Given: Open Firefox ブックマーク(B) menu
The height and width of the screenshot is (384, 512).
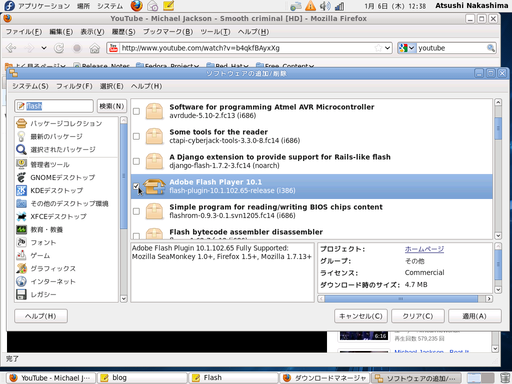Looking at the screenshot, I should click(168, 32).
